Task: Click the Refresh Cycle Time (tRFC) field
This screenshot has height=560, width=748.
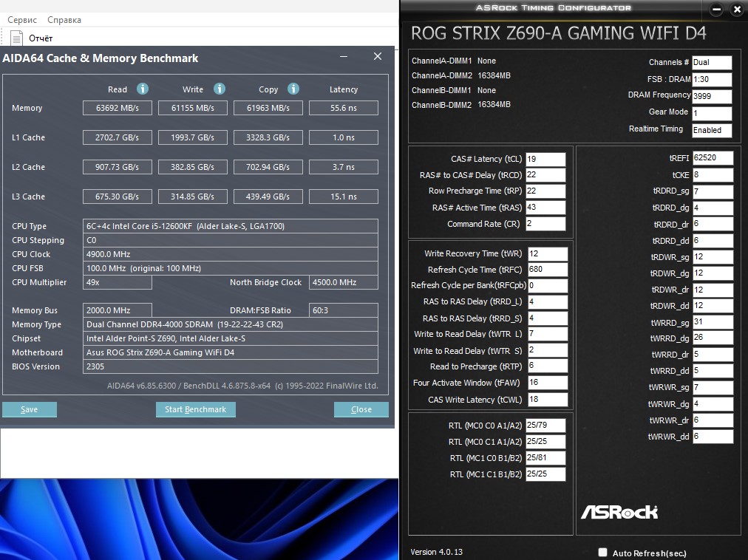Action: (548, 270)
